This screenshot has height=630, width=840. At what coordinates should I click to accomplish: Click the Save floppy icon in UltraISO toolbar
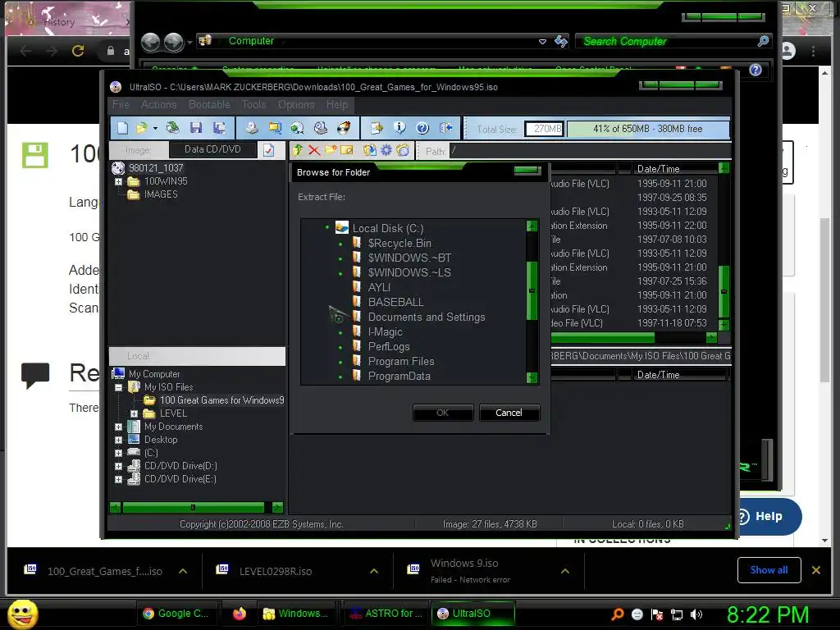[196, 128]
